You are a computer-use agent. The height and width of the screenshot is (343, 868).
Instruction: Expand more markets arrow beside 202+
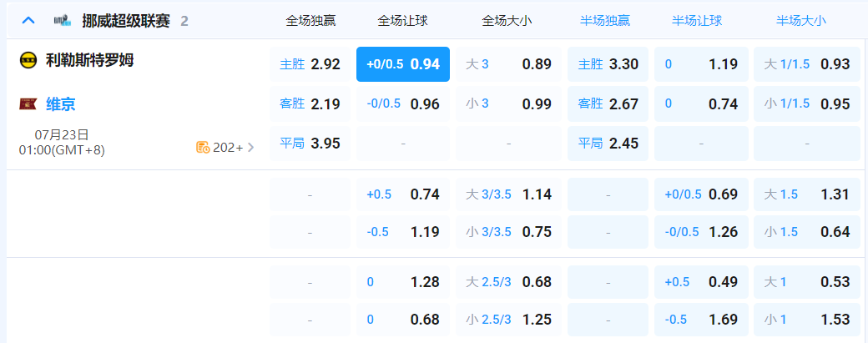251,147
